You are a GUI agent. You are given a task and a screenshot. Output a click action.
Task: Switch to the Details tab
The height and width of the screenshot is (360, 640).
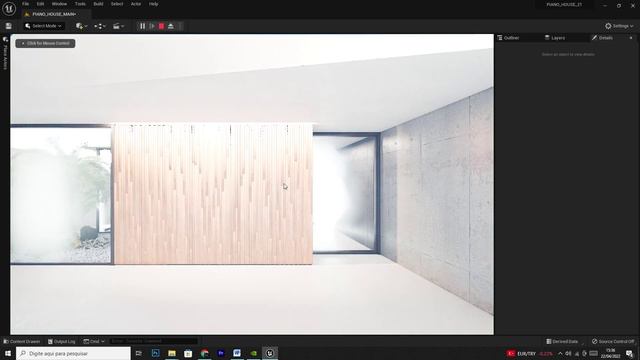coord(602,38)
